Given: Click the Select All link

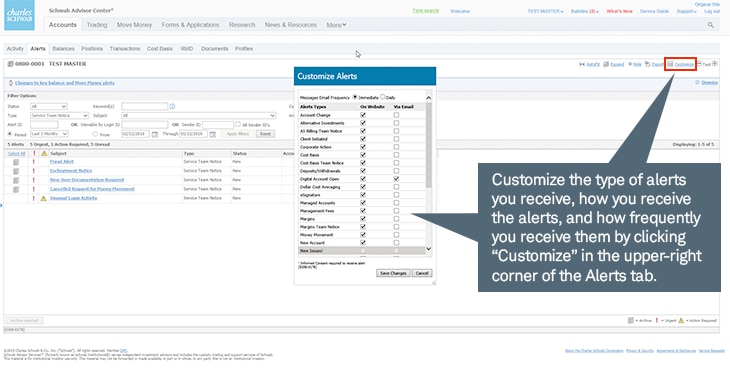Looking at the screenshot, I should coord(17,153).
